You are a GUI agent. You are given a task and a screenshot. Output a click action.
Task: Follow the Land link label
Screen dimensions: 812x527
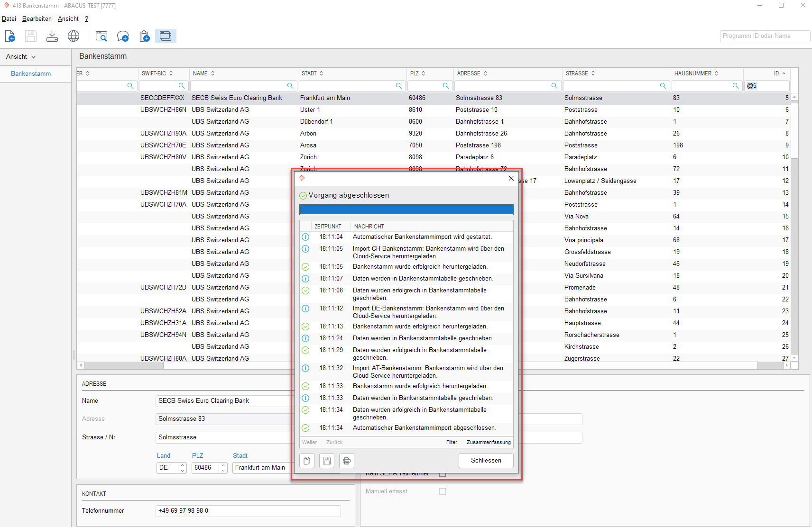point(164,455)
